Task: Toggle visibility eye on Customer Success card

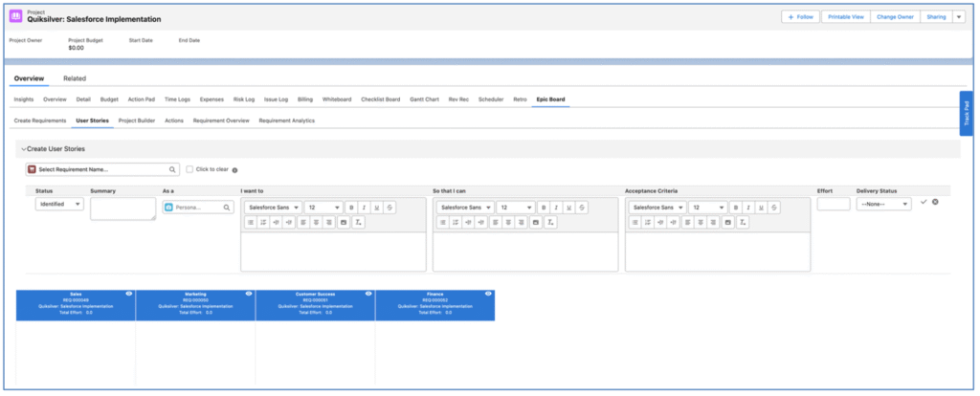Action: (x=368, y=294)
